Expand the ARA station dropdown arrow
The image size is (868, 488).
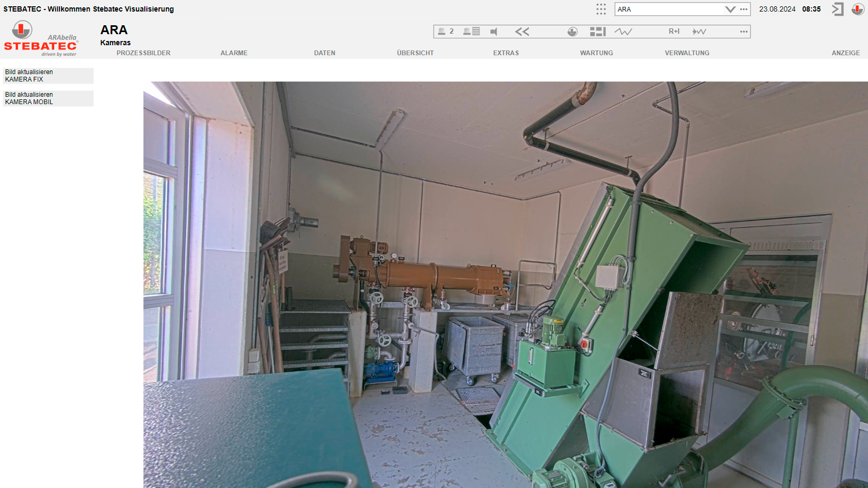click(x=730, y=9)
